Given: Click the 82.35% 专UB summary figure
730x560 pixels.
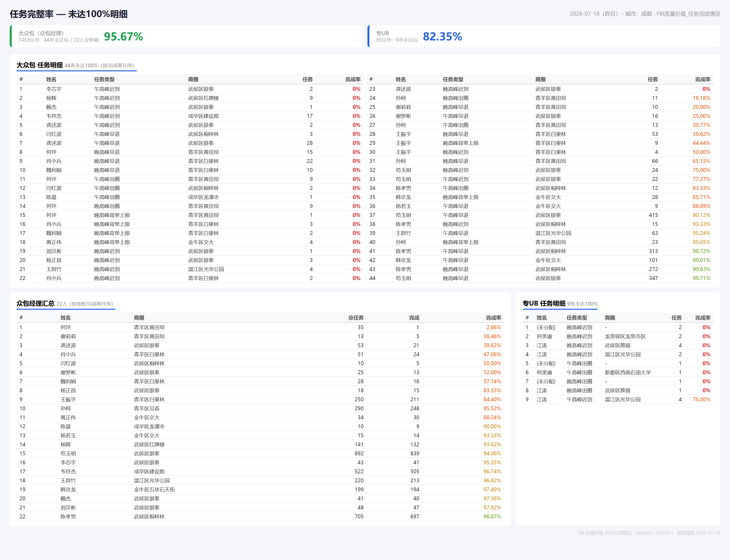Looking at the screenshot, I should tap(442, 36).
